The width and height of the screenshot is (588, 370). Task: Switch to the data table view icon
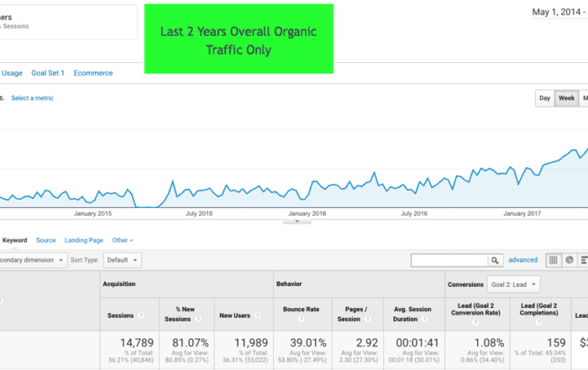click(x=554, y=261)
